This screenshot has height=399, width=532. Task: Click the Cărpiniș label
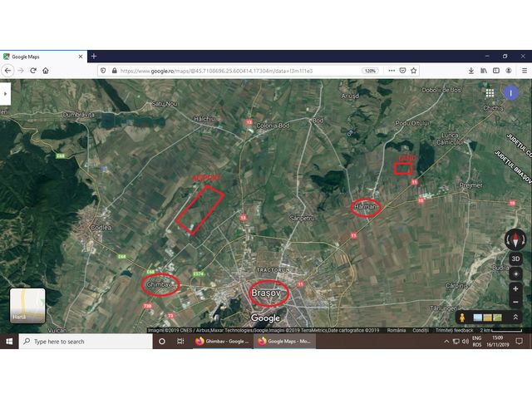[457, 286]
